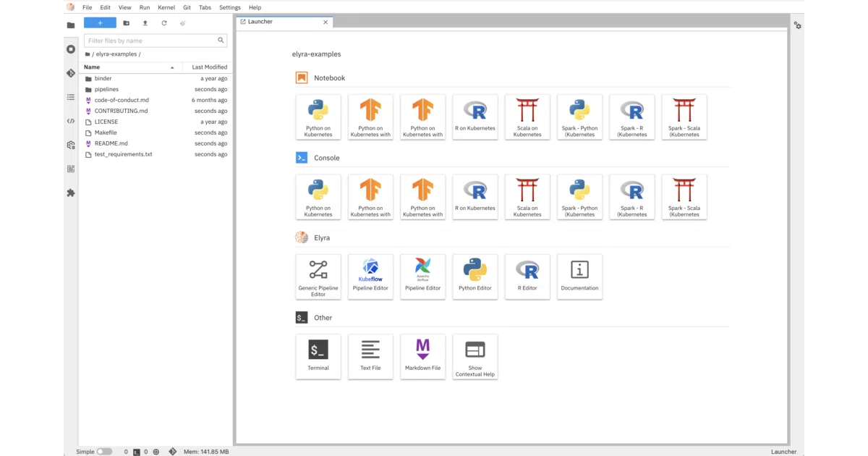Open the Extension Manager puzzle icon
The width and height of the screenshot is (868, 456).
click(x=71, y=193)
